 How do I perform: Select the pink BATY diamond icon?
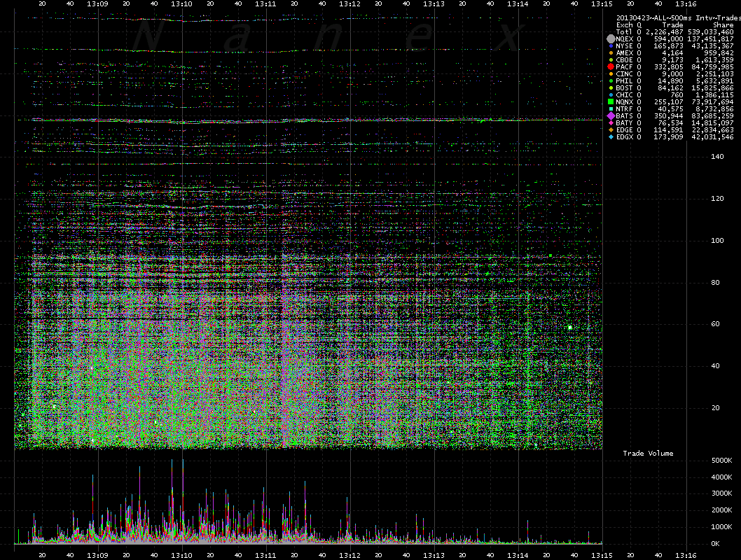[610, 122]
